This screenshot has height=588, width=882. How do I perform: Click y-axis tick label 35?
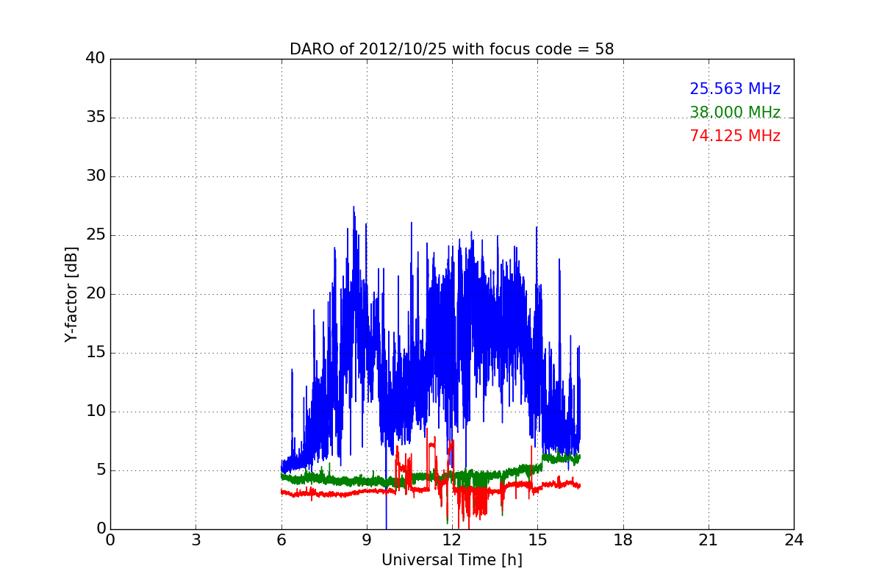(x=96, y=118)
